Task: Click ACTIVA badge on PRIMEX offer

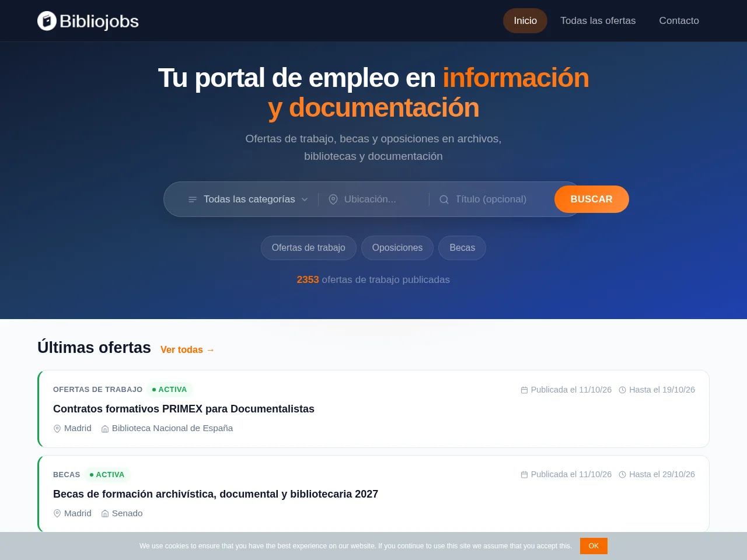Action: point(170,389)
